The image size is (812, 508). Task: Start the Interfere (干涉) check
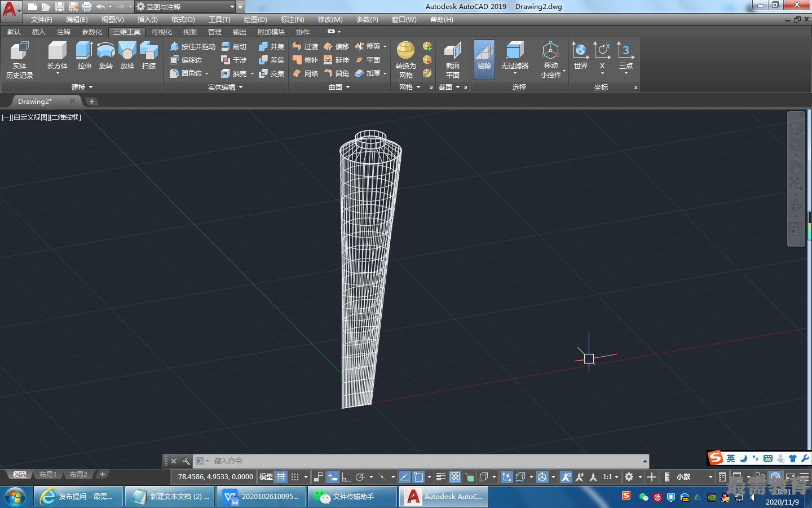[234, 60]
